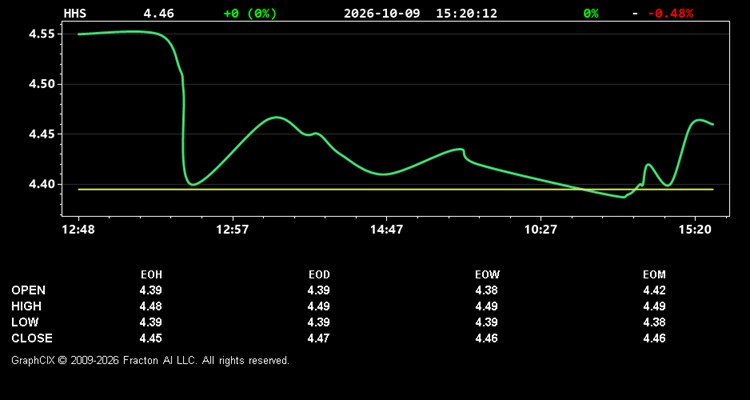This screenshot has height=400, width=750.
Task: Click the EOH HIGH value 4.48
Action: click(x=151, y=306)
